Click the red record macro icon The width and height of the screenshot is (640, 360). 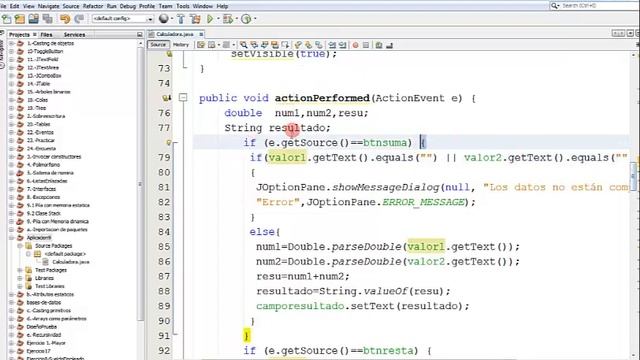coord(356,45)
